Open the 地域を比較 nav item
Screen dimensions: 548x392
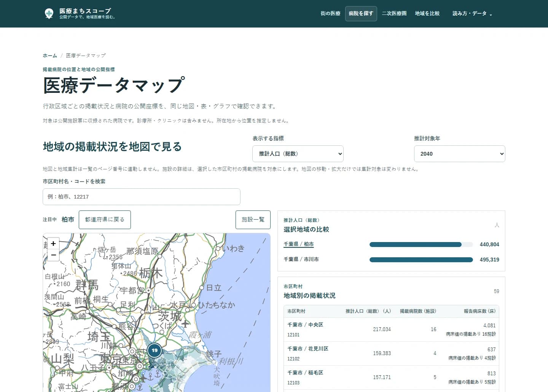427,14
